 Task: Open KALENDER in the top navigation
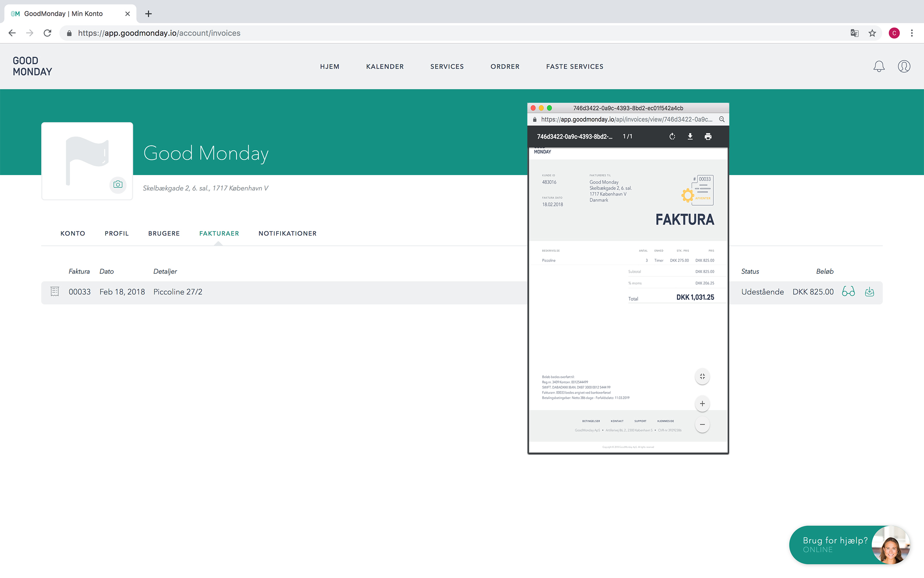(x=385, y=66)
